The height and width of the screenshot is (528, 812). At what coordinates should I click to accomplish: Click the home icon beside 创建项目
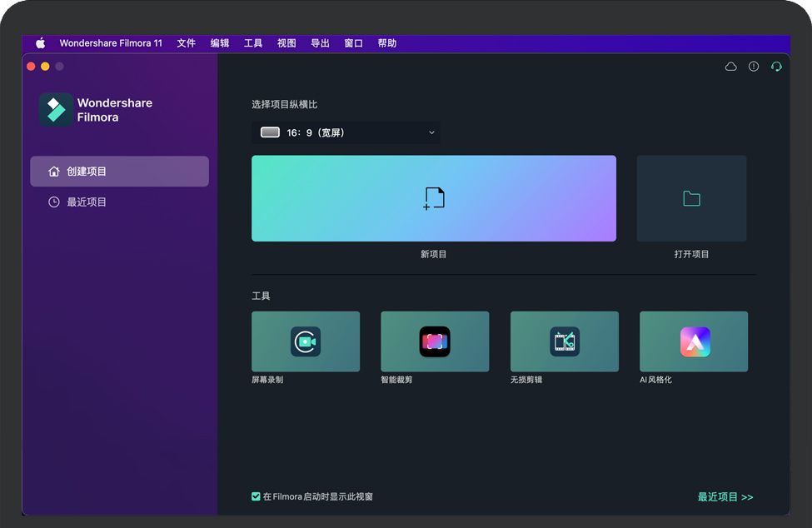54,172
